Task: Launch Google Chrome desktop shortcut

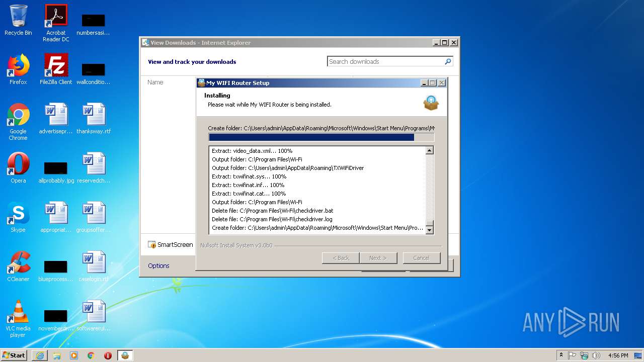Action: pyautogui.click(x=18, y=122)
